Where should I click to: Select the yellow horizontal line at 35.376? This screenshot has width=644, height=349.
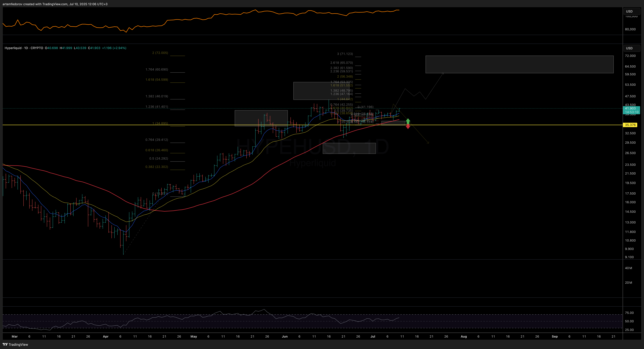click(313, 125)
